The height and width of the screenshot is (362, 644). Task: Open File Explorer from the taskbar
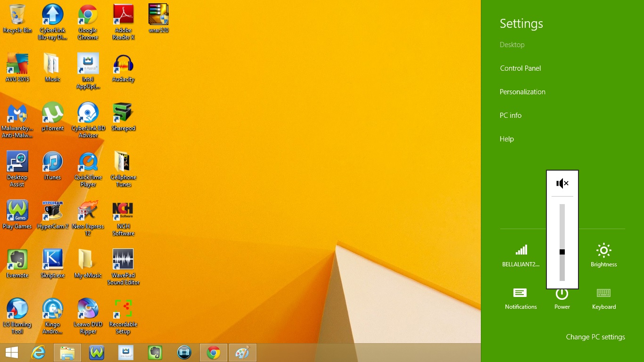(x=67, y=353)
